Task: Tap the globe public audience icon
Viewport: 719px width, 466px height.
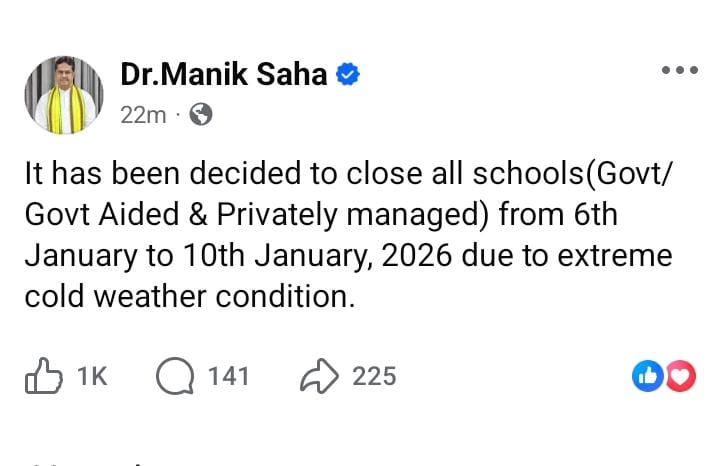Action: pyautogui.click(x=200, y=115)
